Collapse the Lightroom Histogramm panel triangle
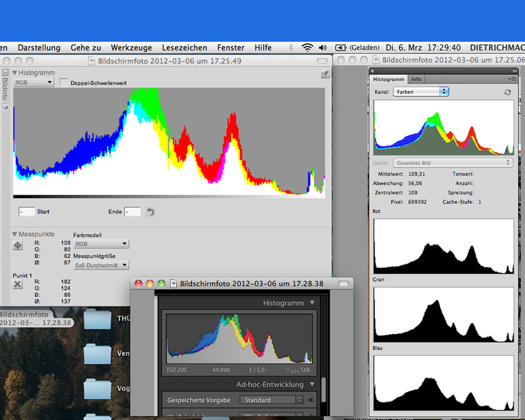Image resolution: width=525 pixels, height=420 pixels. pyautogui.click(x=312, y=303)
